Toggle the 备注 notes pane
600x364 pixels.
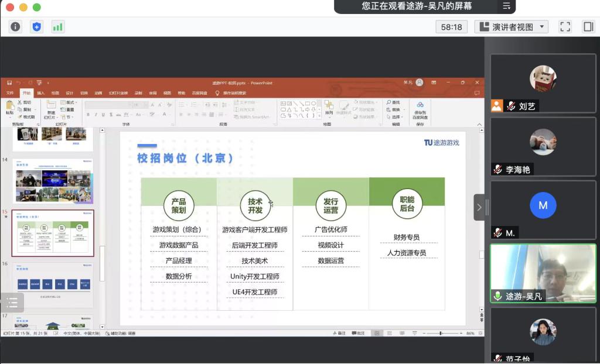click(339, 333)
